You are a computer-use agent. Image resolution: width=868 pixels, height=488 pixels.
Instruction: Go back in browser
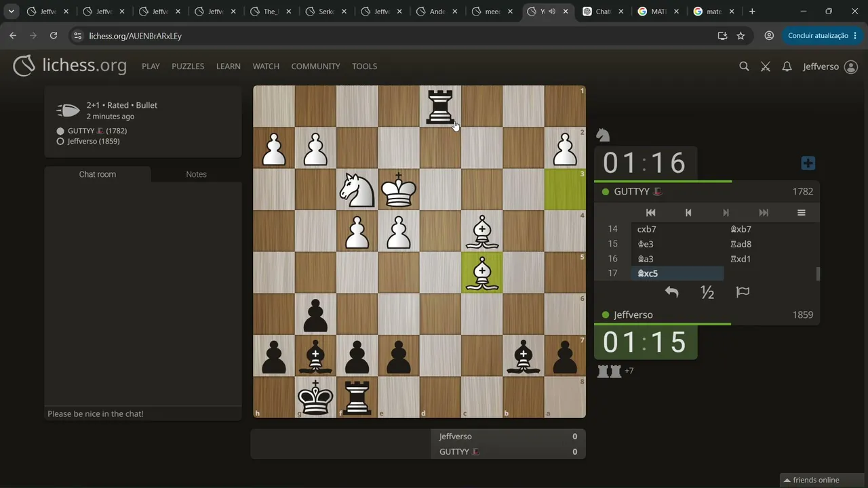coord(13,35)
